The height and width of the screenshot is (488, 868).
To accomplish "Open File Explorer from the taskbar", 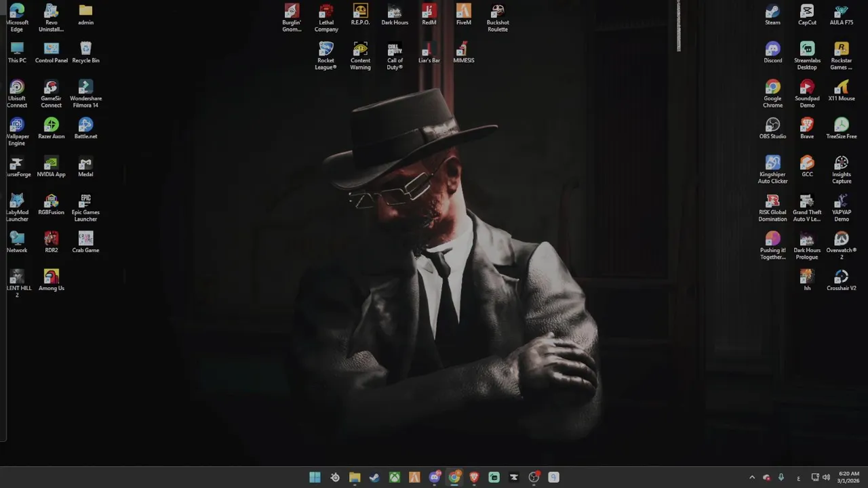I will pos(355,477).
